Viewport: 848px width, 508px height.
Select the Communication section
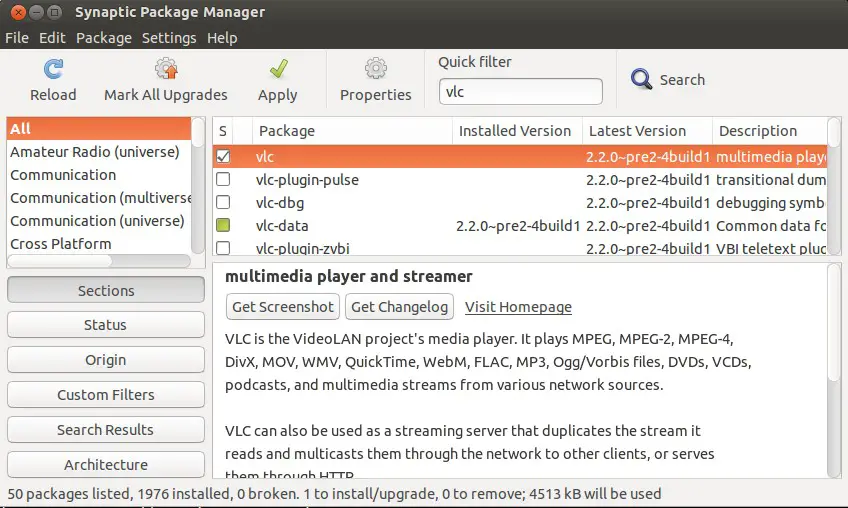99,175
